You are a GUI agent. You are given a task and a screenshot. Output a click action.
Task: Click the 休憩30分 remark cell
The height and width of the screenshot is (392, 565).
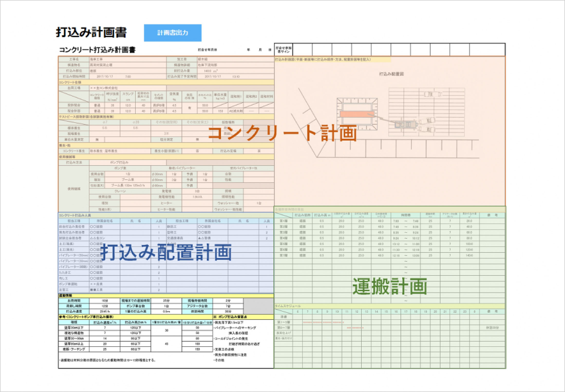pyautogui.click(x=492, y=328)
